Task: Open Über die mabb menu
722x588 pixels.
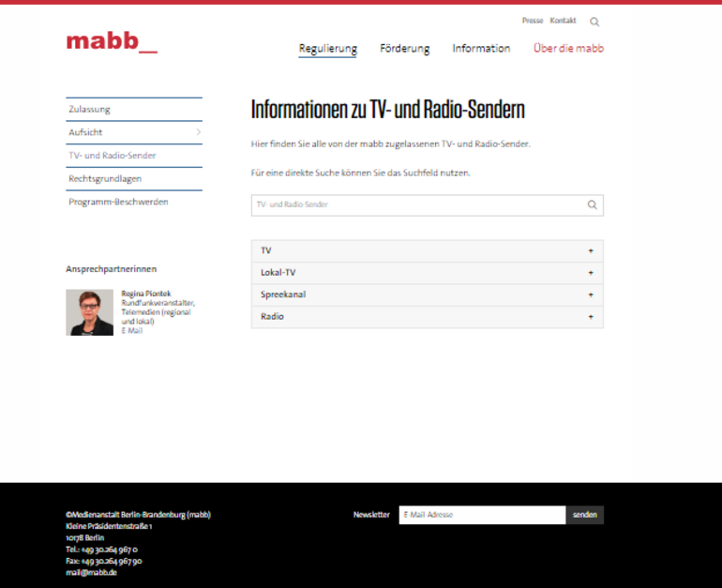Action: (568, 48)
